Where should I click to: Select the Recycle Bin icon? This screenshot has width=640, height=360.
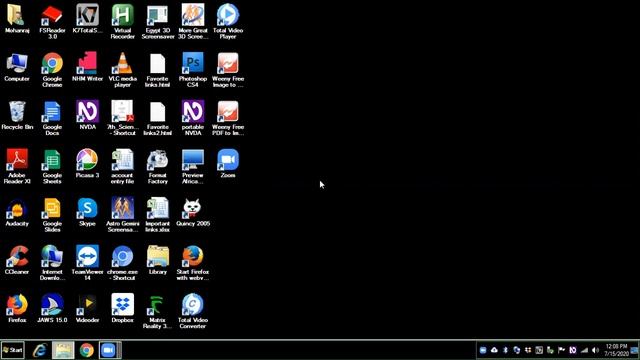[x=17, y=116]
